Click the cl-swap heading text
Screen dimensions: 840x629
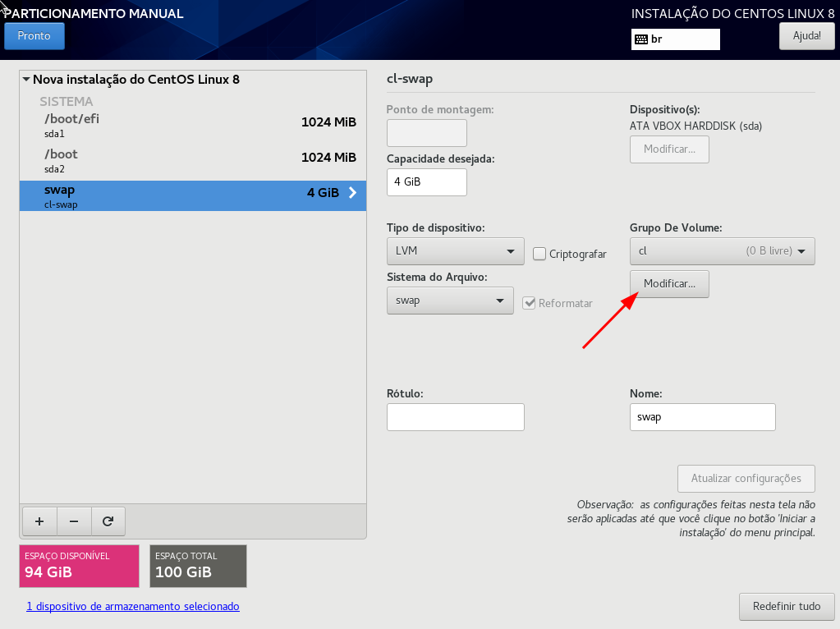[x=409, y=79]
